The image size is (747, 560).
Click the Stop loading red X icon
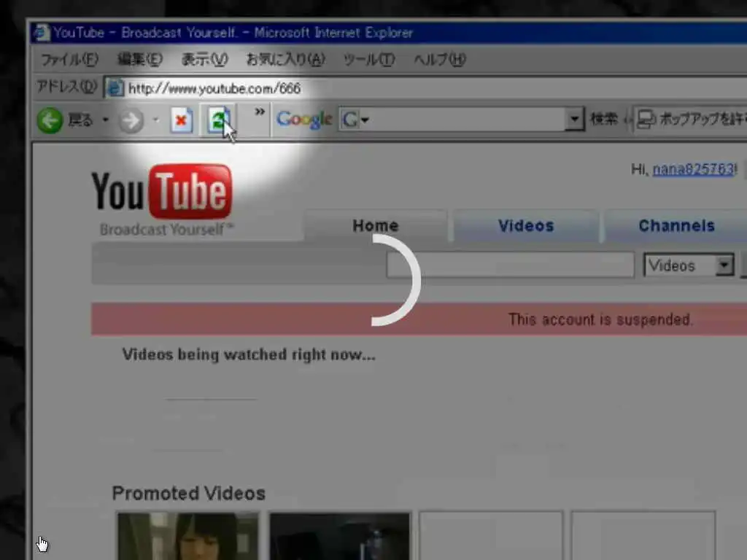182,120
